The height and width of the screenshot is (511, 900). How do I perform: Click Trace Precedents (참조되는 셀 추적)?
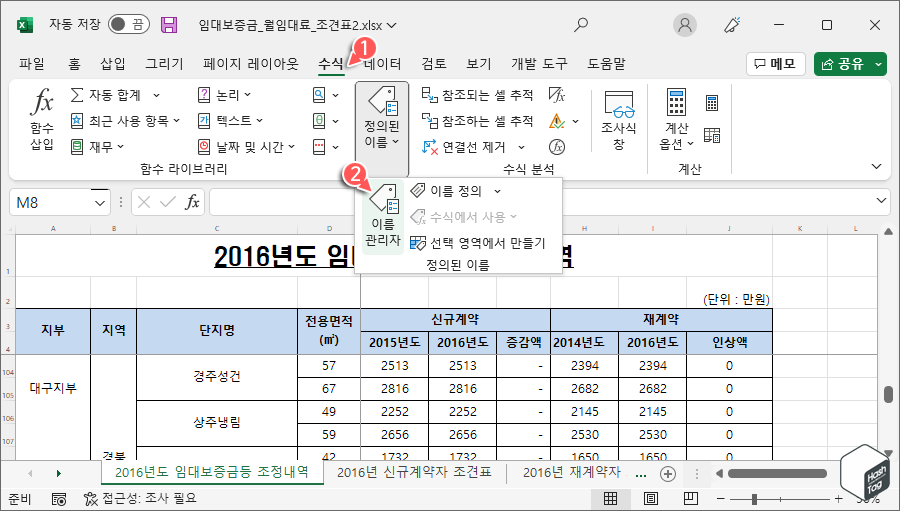477,95
